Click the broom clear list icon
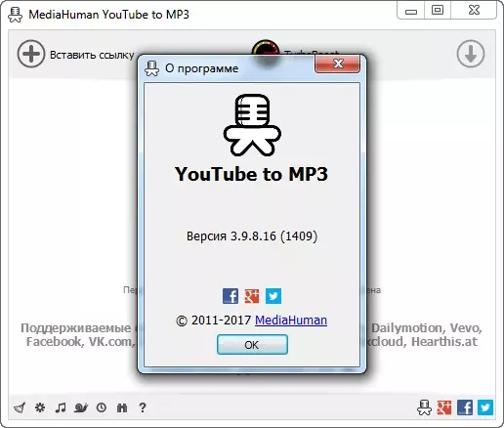 20,407
